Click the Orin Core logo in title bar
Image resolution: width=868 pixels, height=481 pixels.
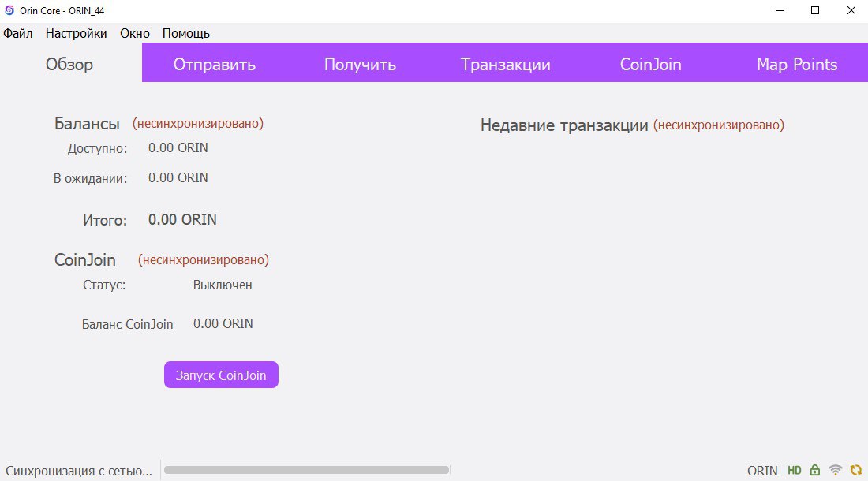pos(9,10)
